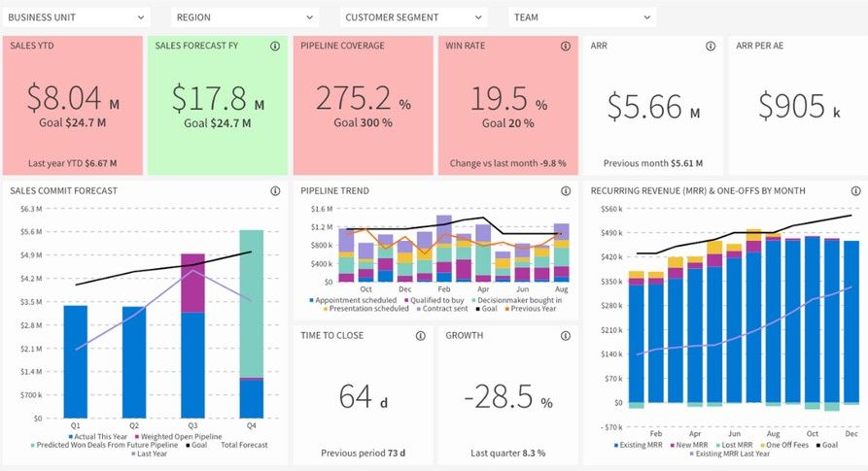
Task: Click Last quarter 8.3 % text
Action: [508, 453]
